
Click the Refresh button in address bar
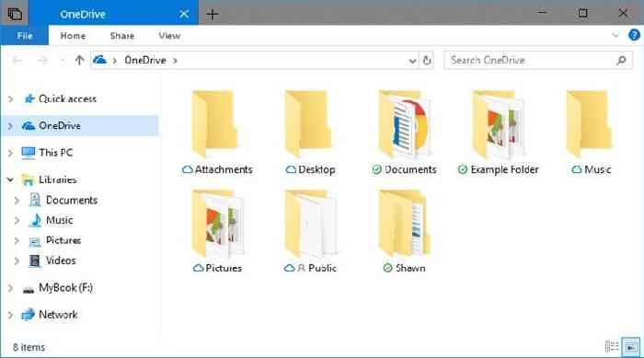click(427, 61)
